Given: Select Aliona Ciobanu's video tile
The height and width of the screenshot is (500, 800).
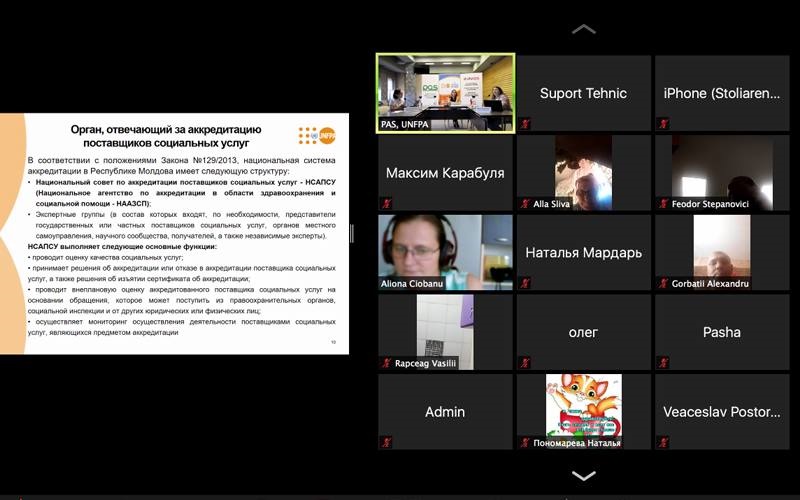Looking at the screenshot, I should 445,252.
